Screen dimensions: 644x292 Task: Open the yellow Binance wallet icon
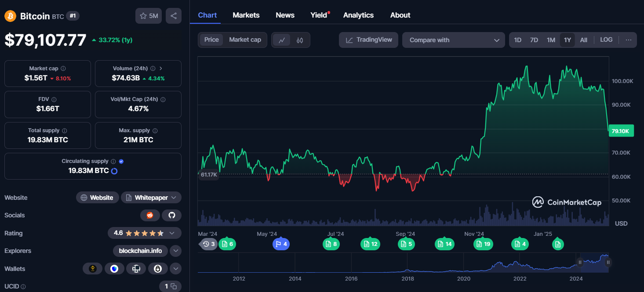(x=93, y=268)
